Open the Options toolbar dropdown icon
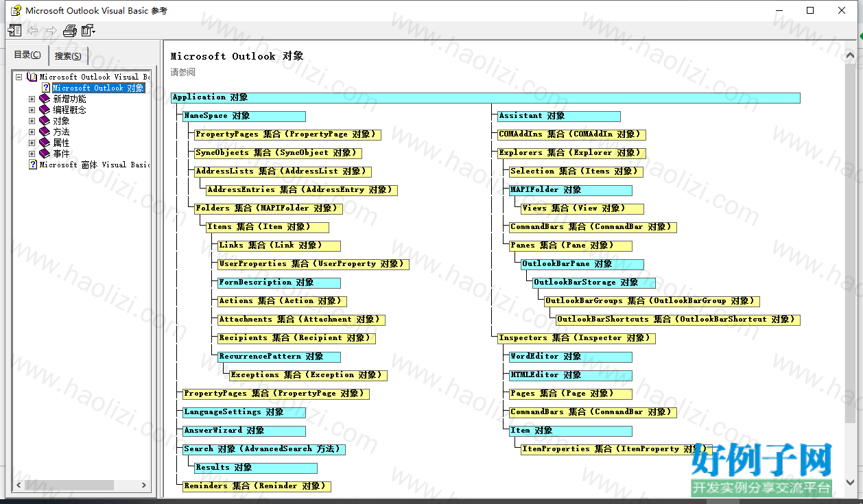Viewport: 863px width, 504px height. [88, 30]
